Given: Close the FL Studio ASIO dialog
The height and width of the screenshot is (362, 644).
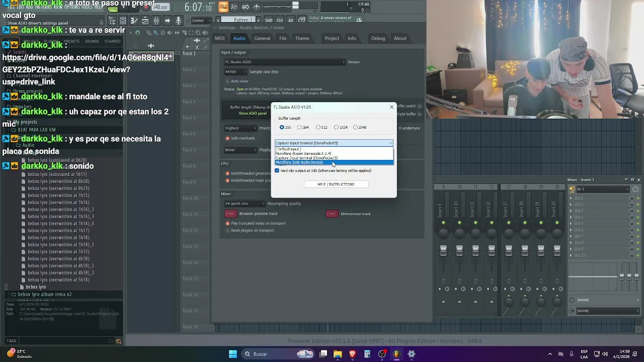Looking at the screenshot, I should (391, 107).
